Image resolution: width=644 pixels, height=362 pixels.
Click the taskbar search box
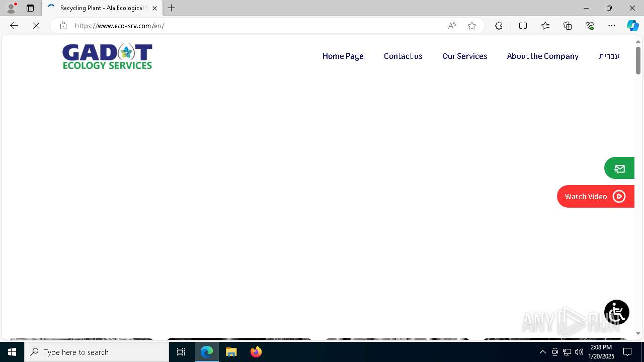point(97,352)
